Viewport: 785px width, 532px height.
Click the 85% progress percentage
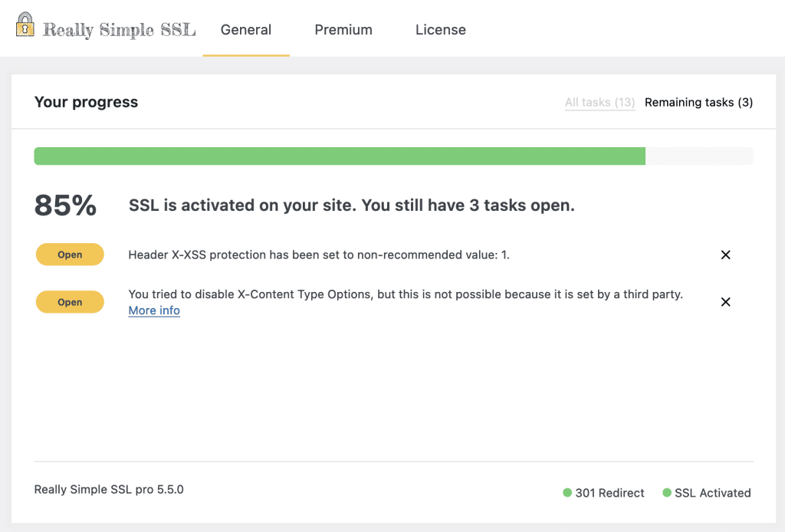coord(66,205)
